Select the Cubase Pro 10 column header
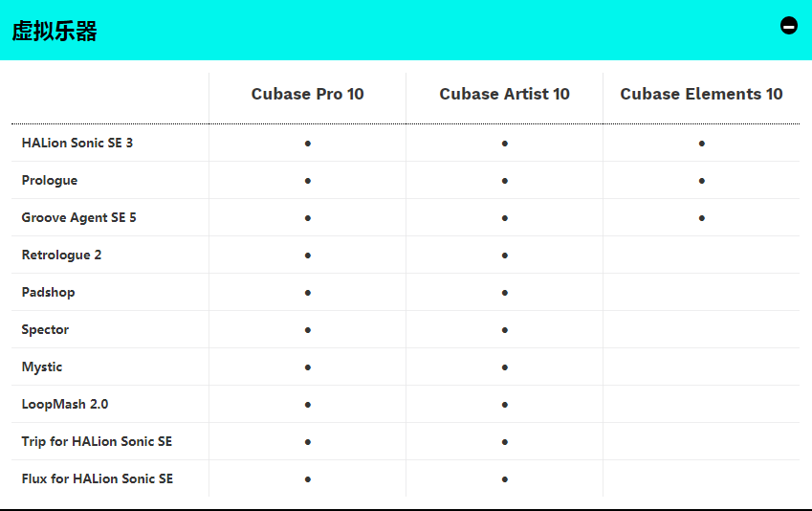This screenshot has height=511, width=812. coord(308,94)
